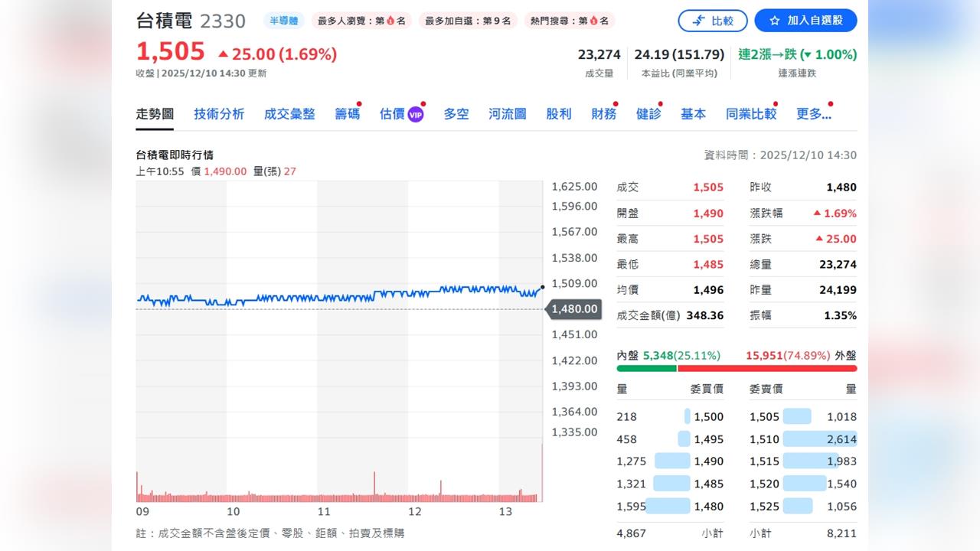Image resolution: width=980 pixels, height=551 pixels.
Task: Click the fire icon on 最多人瀏覽 badge
Action: click(x=390, y=21)
